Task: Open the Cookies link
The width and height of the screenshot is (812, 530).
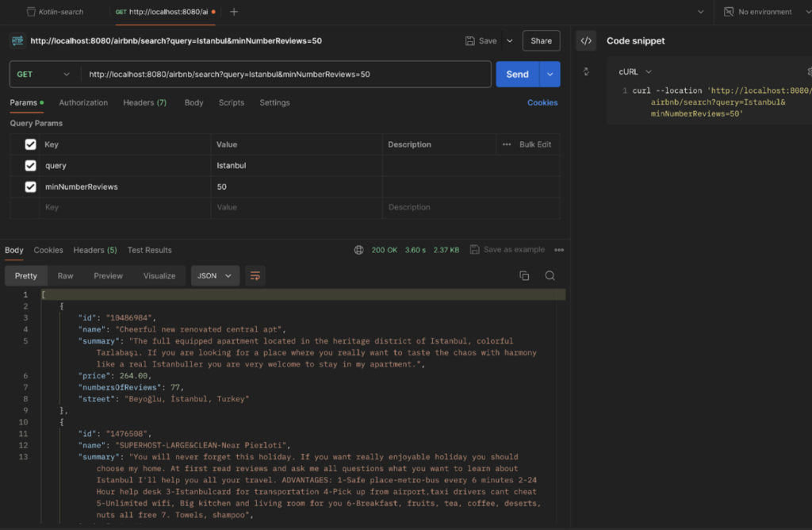Action: 542,102
